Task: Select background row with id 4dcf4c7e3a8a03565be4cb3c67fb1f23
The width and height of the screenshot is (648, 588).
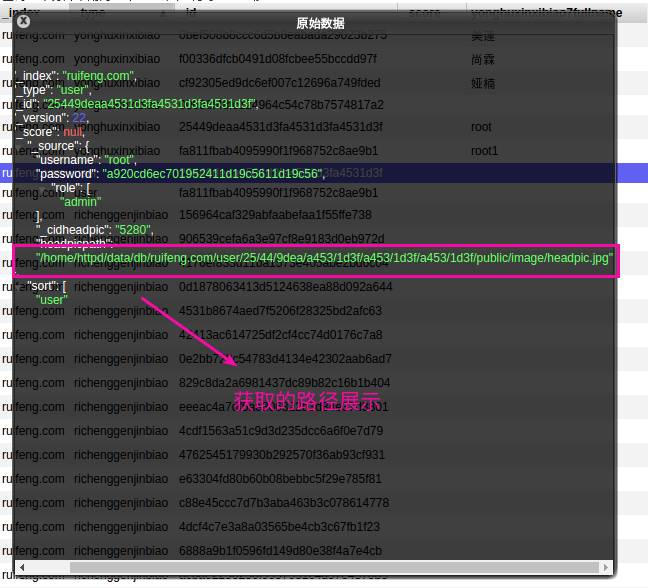Action: 324,526
